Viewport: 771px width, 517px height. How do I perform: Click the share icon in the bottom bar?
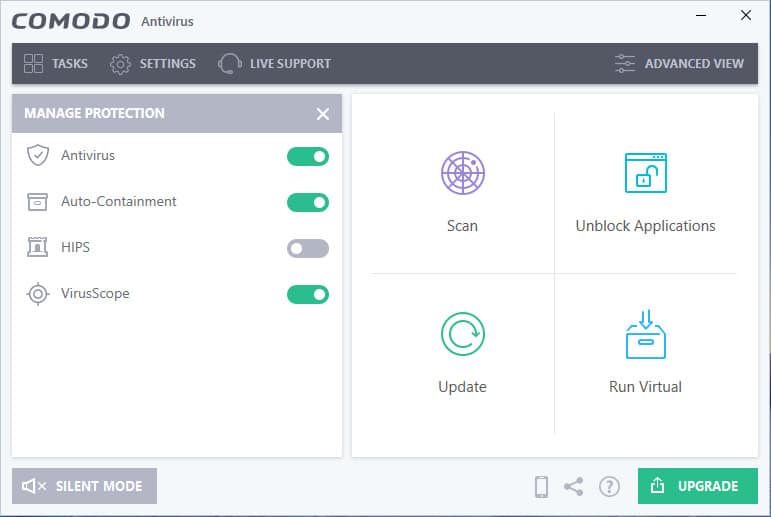coord(573,487)
